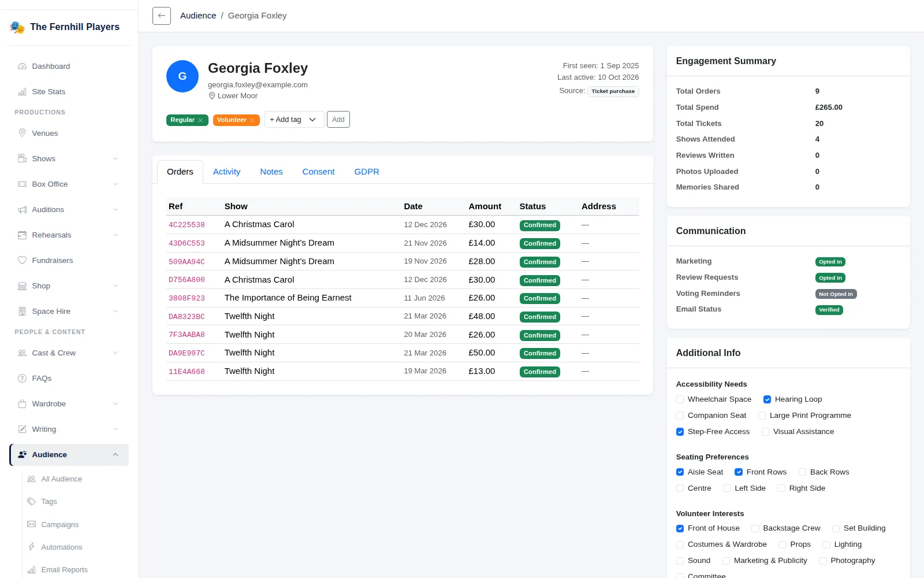
Task: Enable the Back Rows seating checkbox
Action: click(802, 472)
